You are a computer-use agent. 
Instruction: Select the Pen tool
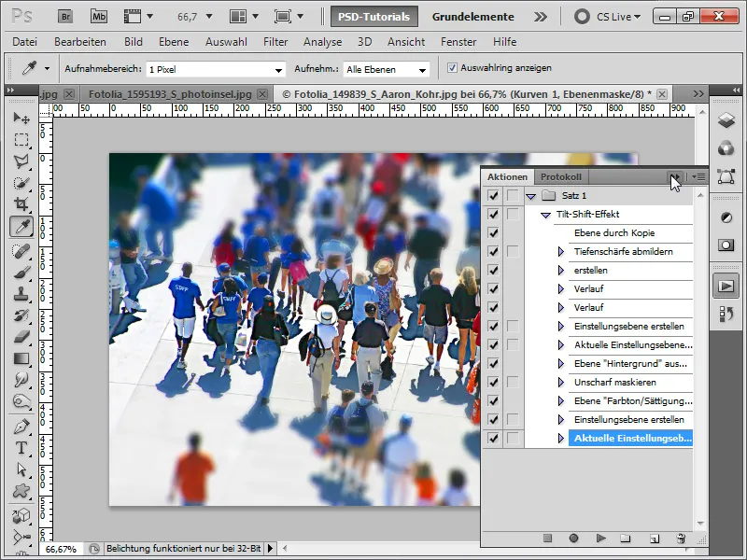click(21, 427)
